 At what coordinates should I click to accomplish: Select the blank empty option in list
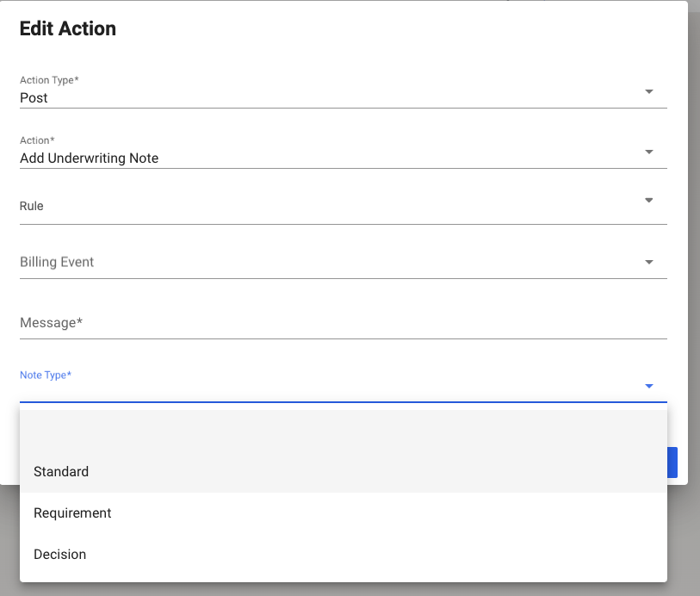pyautogui.click(x=343, y=431)
